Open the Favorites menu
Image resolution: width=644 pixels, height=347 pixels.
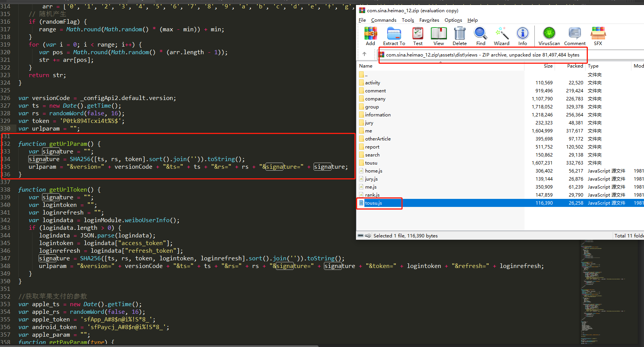click(429, 20)
